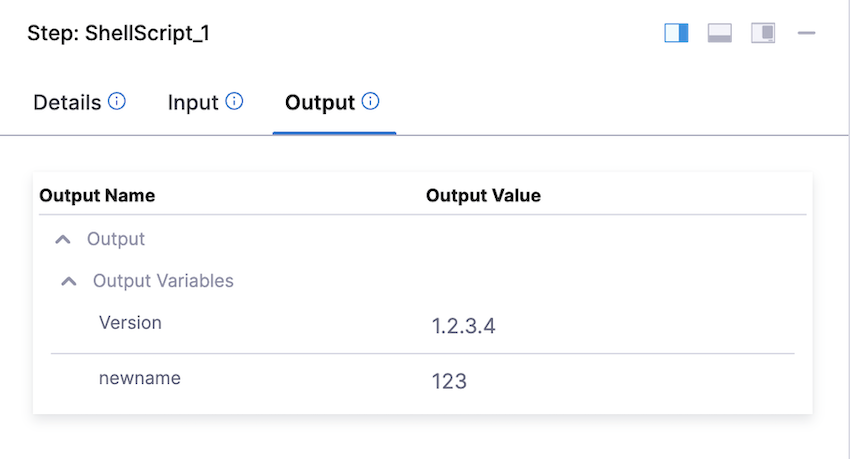Select the Output tab
The height and width of the screenshot is (459, 850).
click(320, 102)
